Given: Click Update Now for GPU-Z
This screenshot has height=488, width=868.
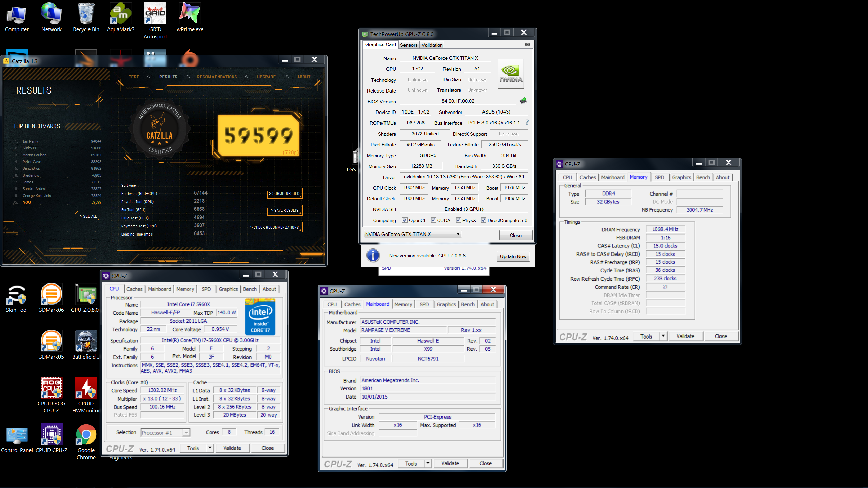Looking at the screenshot, I should click(513, 256).
